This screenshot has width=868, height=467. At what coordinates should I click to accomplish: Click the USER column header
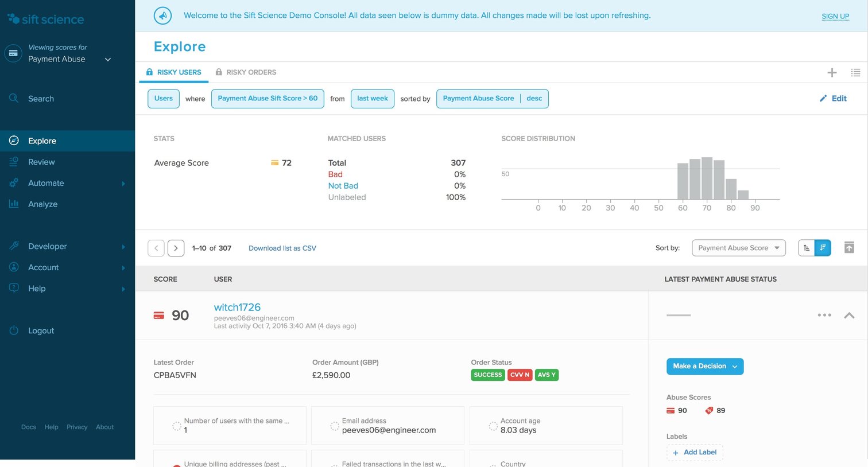point(223,279)
